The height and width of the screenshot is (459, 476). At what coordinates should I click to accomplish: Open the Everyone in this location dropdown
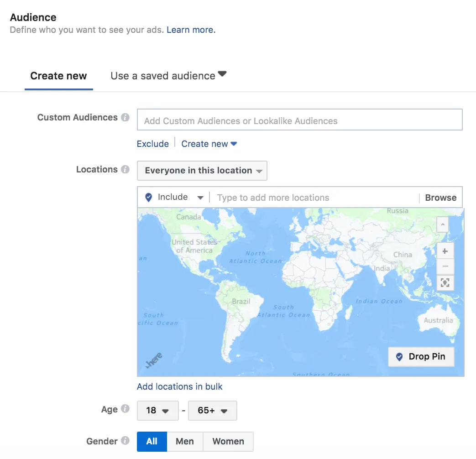202,171
